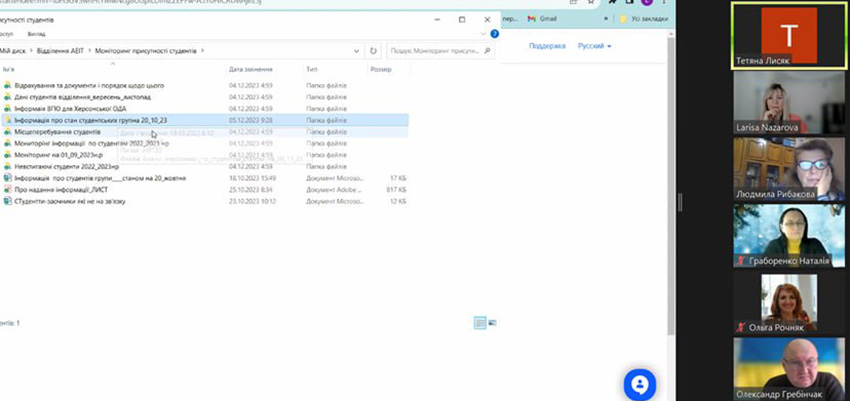Open the PDF file 'Про надання інформації_ЛИСТ'
850x401 pixels.
point(60,189)
